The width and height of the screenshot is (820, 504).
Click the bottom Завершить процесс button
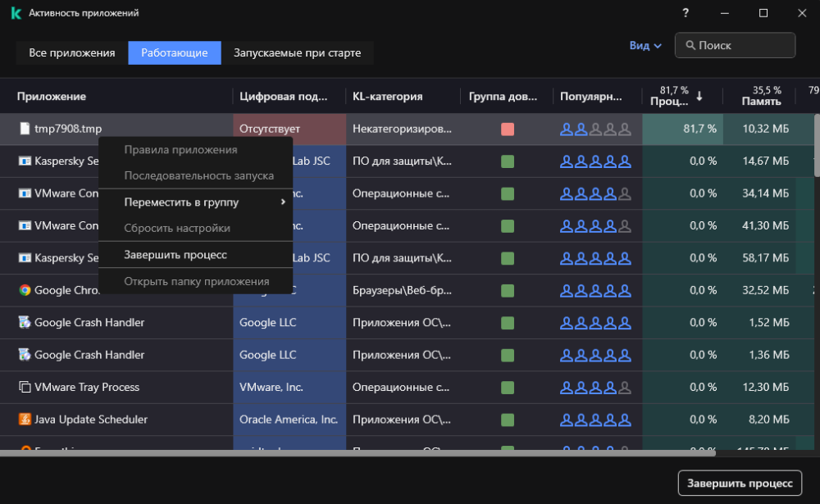click(740, 483)
